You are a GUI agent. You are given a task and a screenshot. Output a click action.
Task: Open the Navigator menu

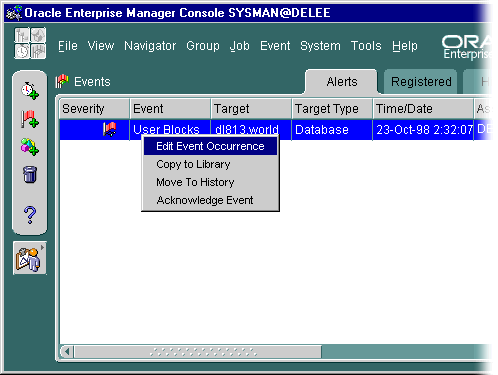150,46
